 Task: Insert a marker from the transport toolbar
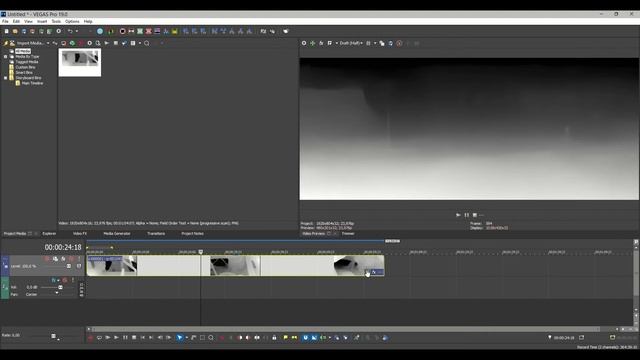[285, 338]
